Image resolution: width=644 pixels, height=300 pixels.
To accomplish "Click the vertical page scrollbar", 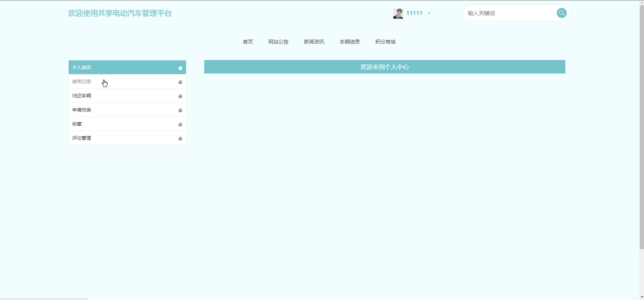I will (641, 126).
